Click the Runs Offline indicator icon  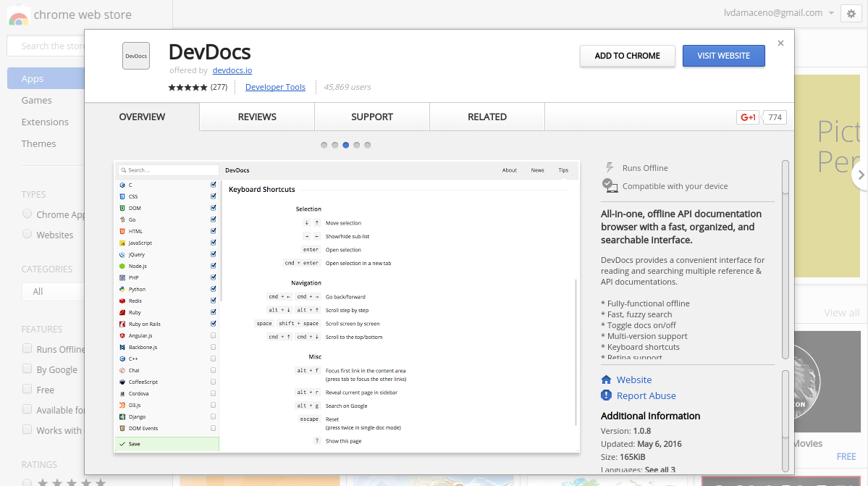608,167
